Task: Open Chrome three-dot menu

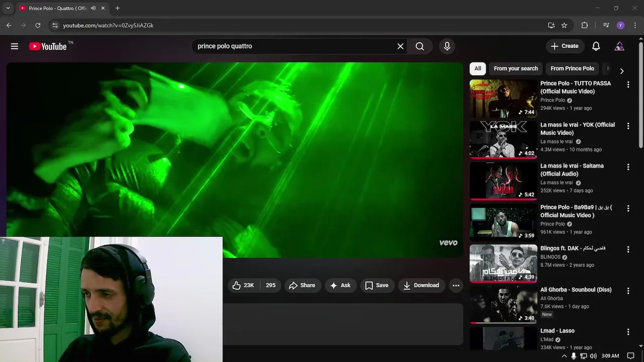Action: (634, 25)
